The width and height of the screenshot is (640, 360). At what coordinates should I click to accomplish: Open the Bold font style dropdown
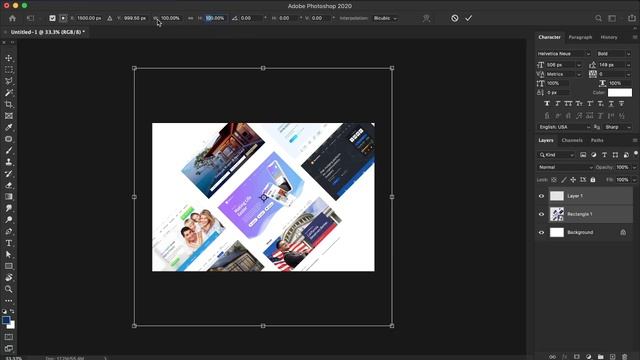tap(613, 53)
